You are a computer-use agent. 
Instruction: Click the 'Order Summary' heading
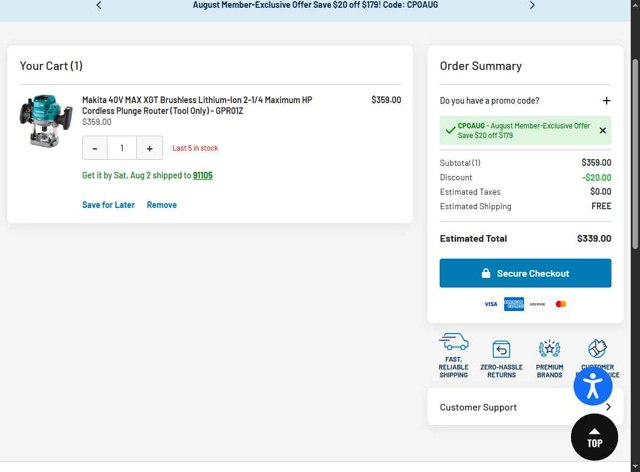(x=481, y=66)
